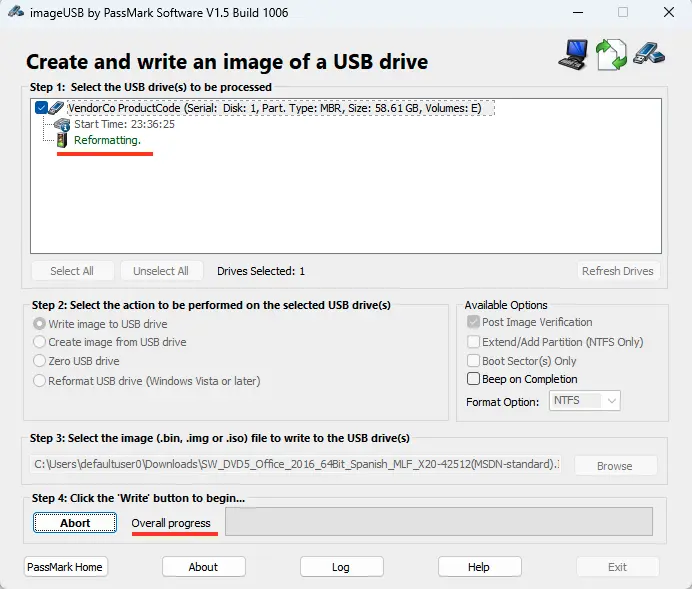The width and height of the screenshot is (692, 589).
Task: Click the image file path field
Action: [296, 465]
